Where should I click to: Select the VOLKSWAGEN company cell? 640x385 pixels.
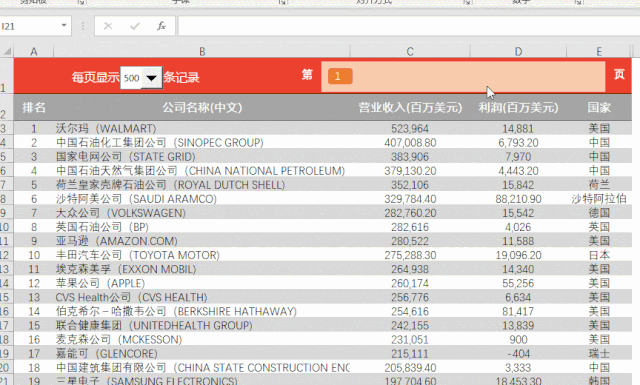tap(202, 213)
